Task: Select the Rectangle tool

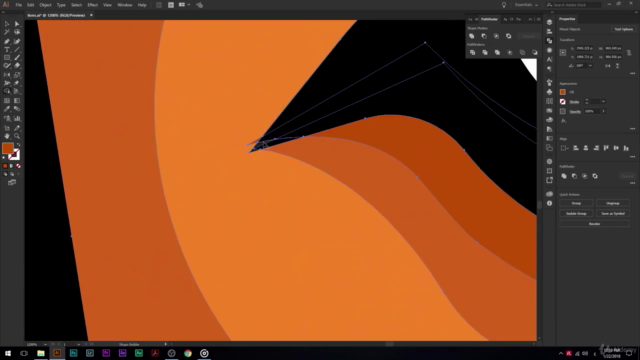Action: click(x=7, y=58)
